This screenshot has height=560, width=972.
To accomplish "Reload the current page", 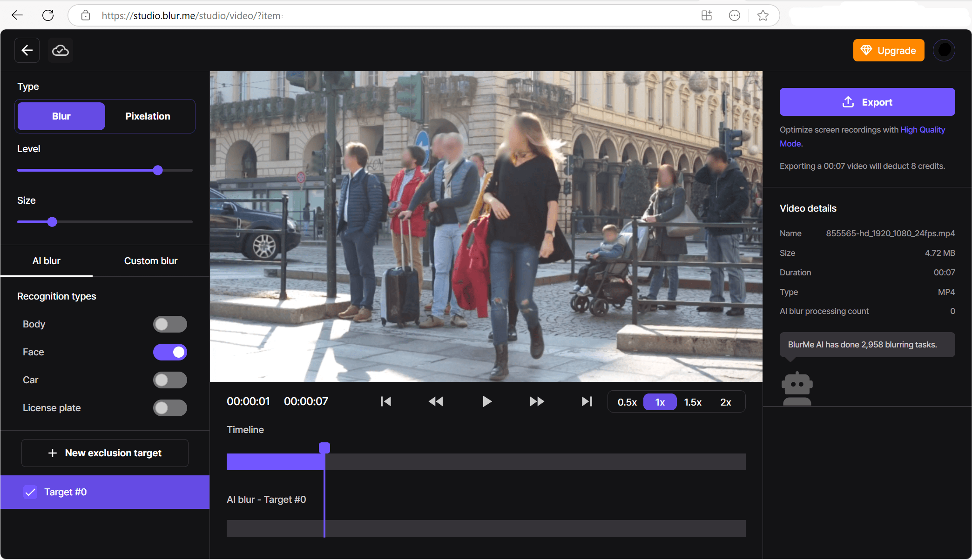I will [x=48, y=15].
